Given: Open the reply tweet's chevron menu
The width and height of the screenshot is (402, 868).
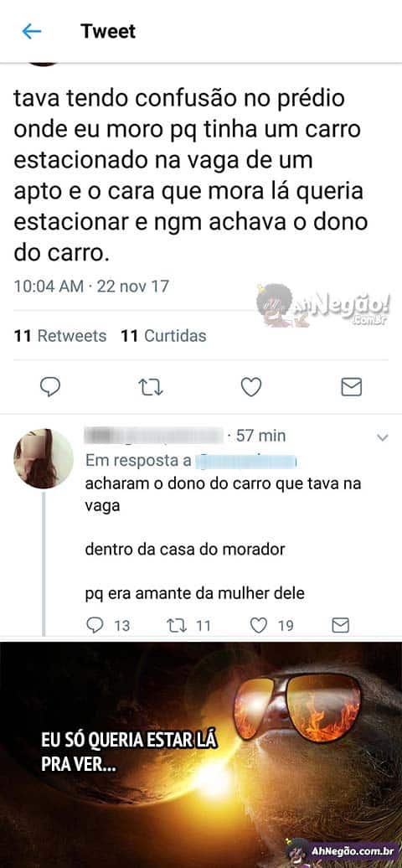Looking at the screenshot, I should (x=382, y=437).
